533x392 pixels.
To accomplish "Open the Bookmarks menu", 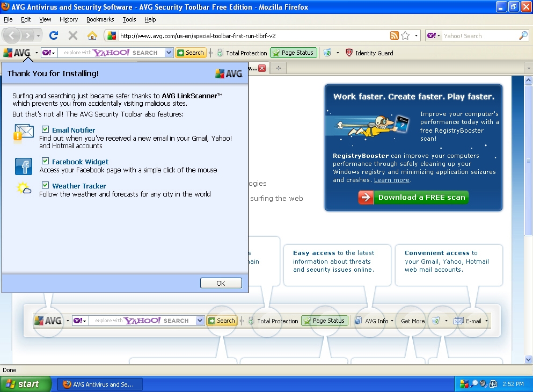I will pos(100,19).
